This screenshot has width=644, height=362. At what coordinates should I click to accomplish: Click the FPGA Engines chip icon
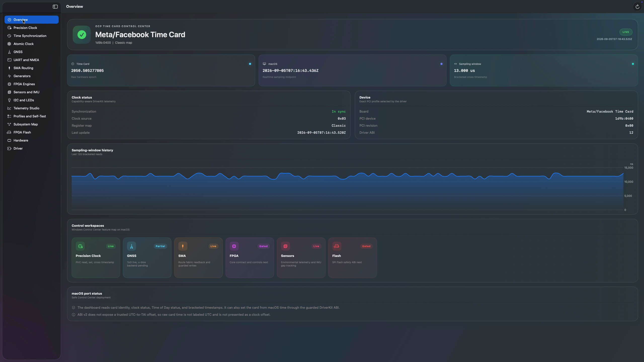(9, 84)
